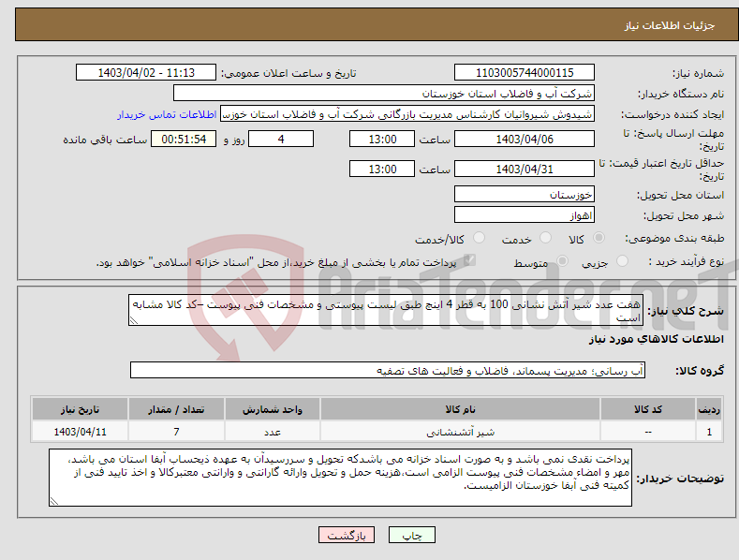
Task: Click the remaining days field showing 4
Action: (281, 139)
